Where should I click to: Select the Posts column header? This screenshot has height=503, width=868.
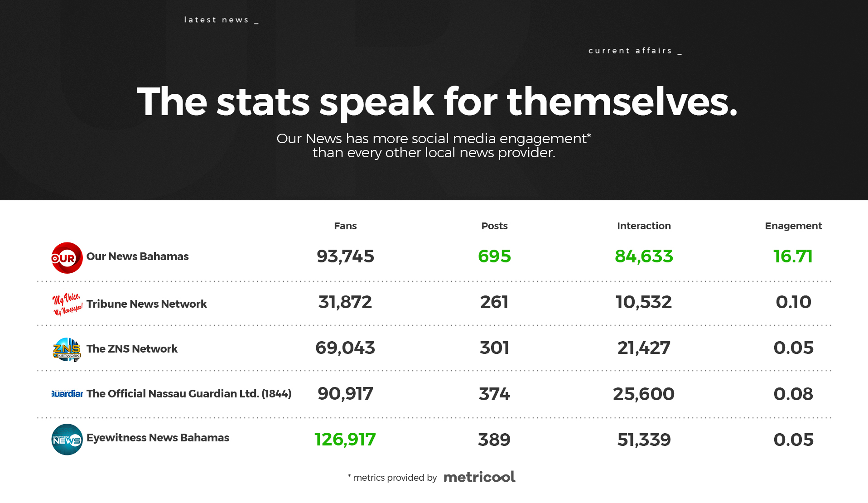coord(494,226)
